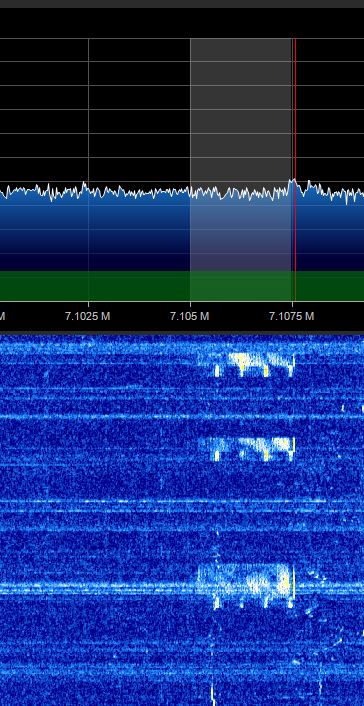
Task: Click the spectrum peak beside the red line
Action: [x=292, y=181]
